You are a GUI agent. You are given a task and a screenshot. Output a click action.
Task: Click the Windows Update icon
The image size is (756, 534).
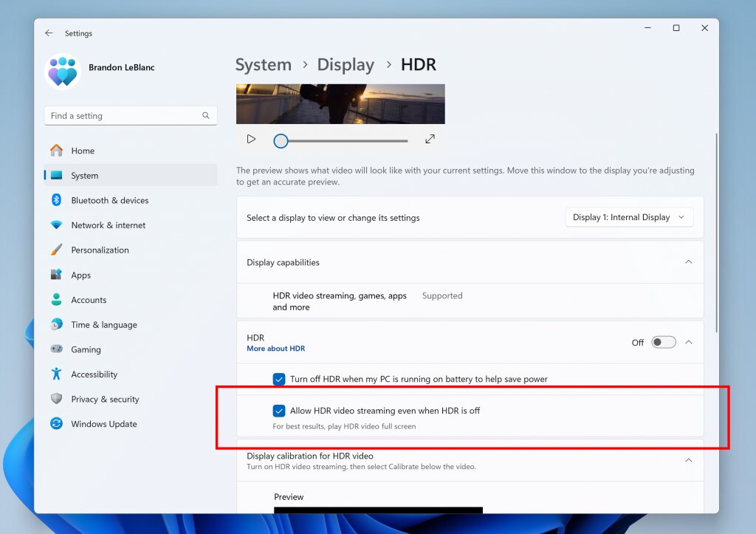coord(58,424)
